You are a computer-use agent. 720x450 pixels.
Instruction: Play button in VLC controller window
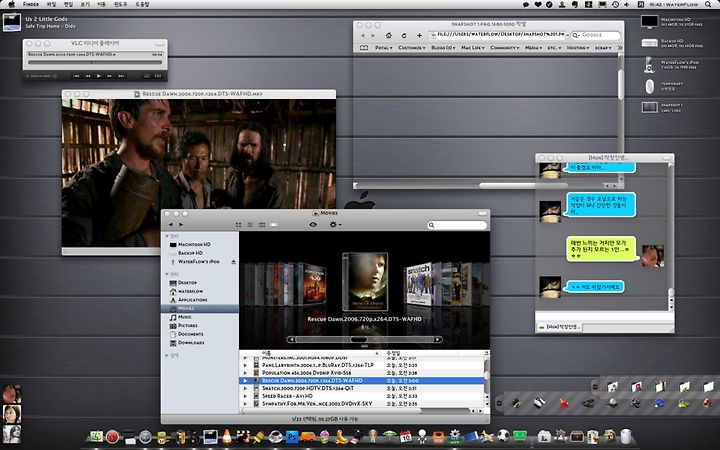pos(98,76)
